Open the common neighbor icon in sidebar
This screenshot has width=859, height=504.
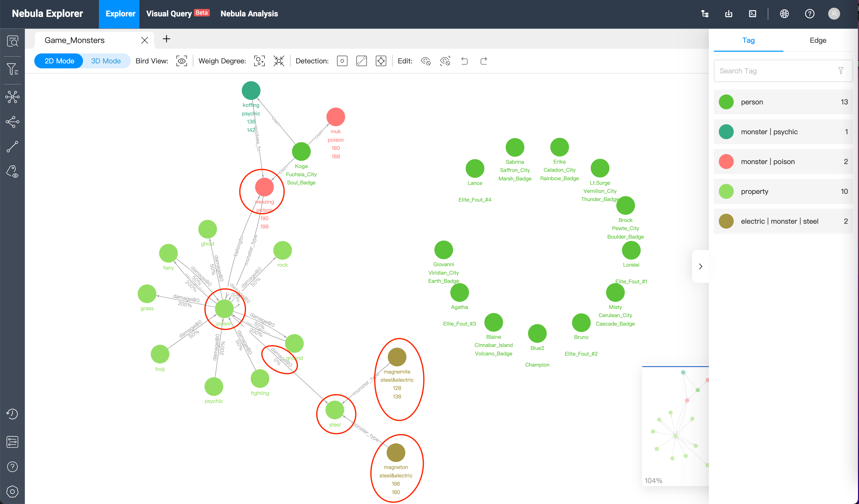[x=13, y=122]
